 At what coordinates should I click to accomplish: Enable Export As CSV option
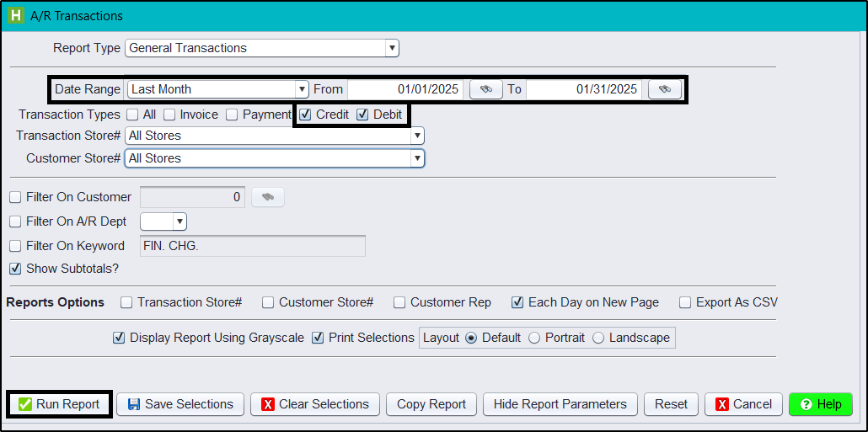[686, 302]
